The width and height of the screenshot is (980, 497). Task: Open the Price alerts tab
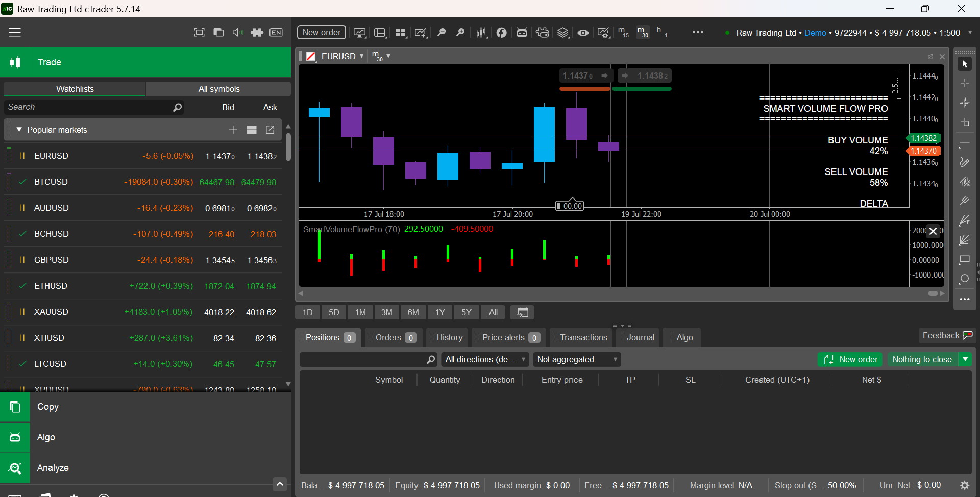pyautogui.click(x=508, y=337)
